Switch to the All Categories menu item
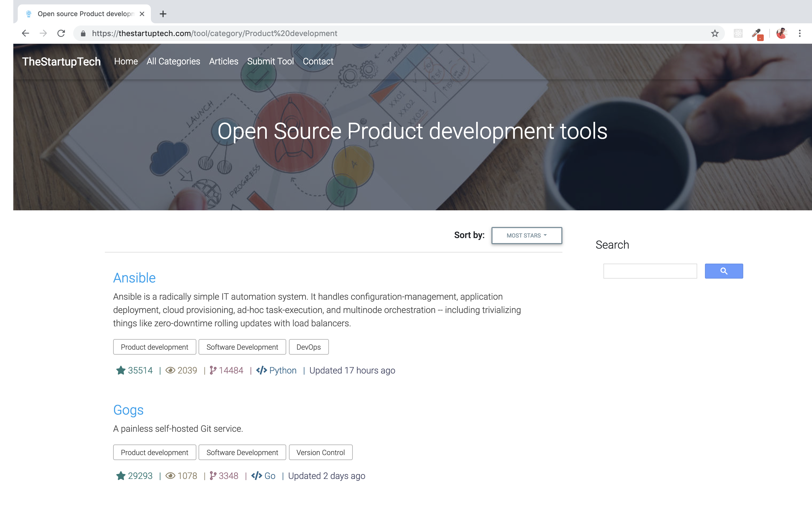The image size is (812, 515). (x=173, y=61)
